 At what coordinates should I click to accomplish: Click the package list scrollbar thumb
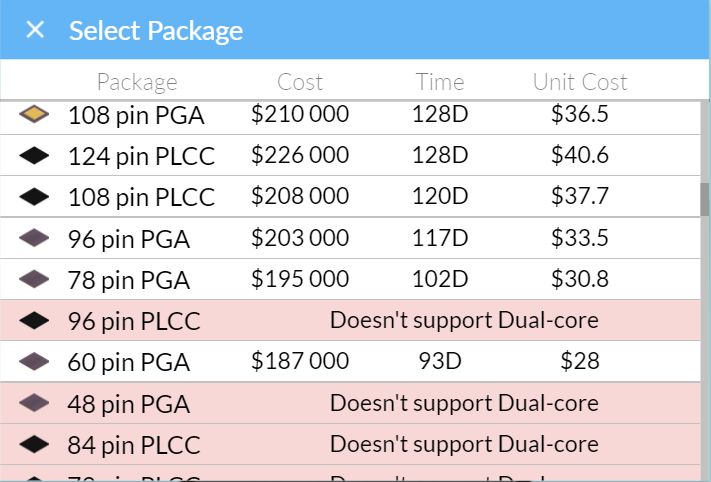pyautogui.click(x=705, y=200)
